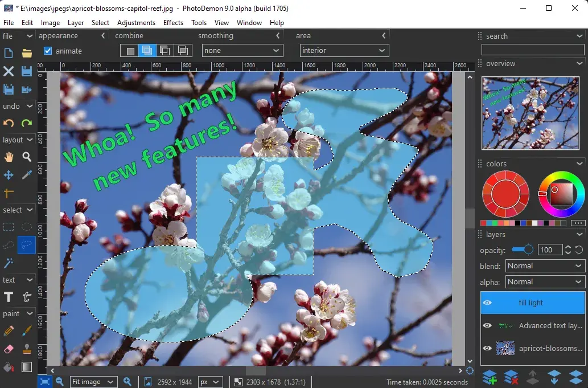This screenshot has width=588, height=388.
Task: Hide the fill light layer
Action: [488, 303]
